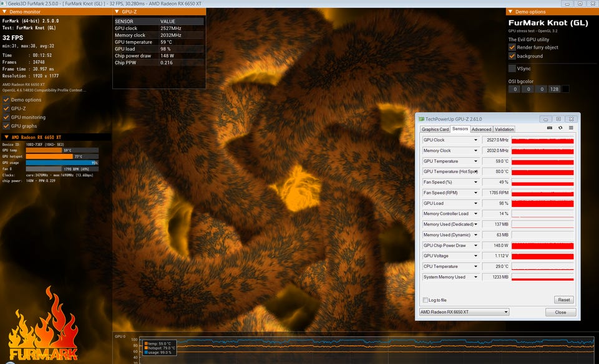Uncheck the GPU-Z checkbox in Demo monitor
The width and height of the screenshot is (599, 364).
(x=6, y=108)
